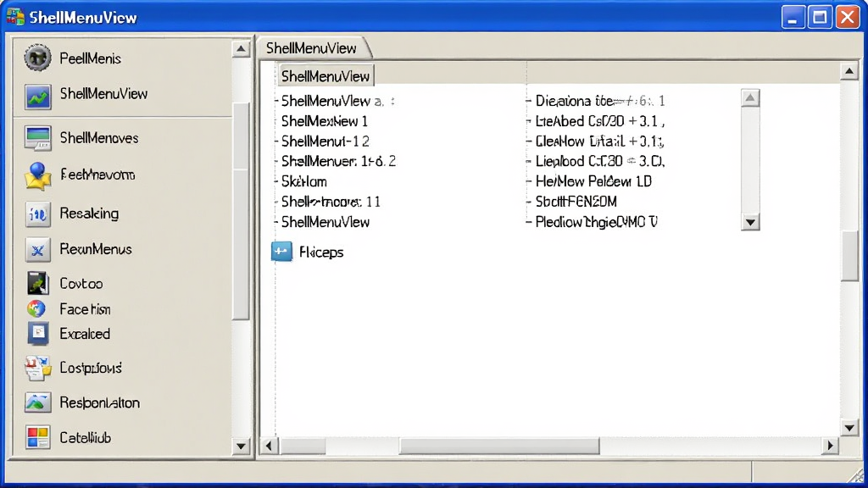868x488 pixels.
Task: Select the ShellMenoves label in sidebar
Action: (99, 138)
